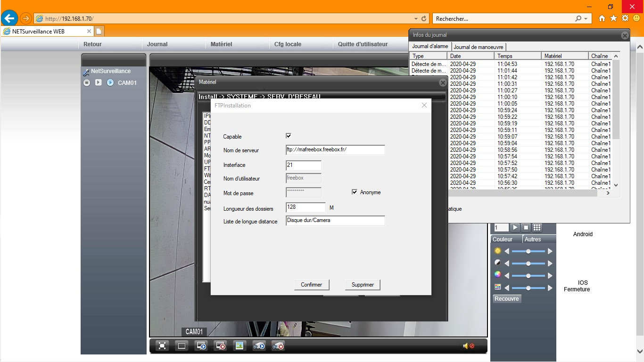Click the fullscreen icon in the bottom toolbar

tap(162, 346)
